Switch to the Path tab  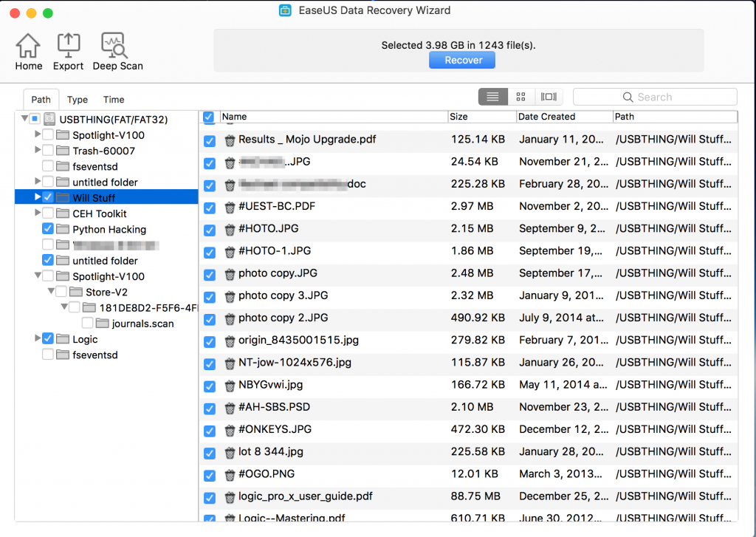pos(41,100)
